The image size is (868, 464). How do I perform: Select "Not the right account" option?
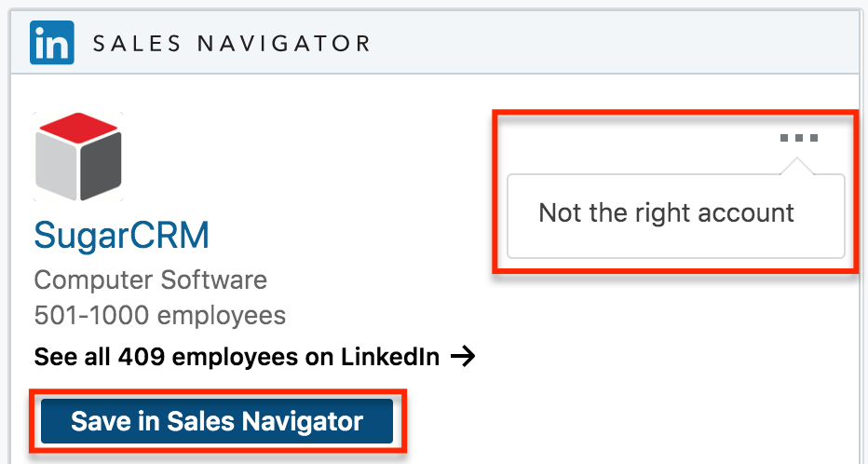tap(667, 213)
